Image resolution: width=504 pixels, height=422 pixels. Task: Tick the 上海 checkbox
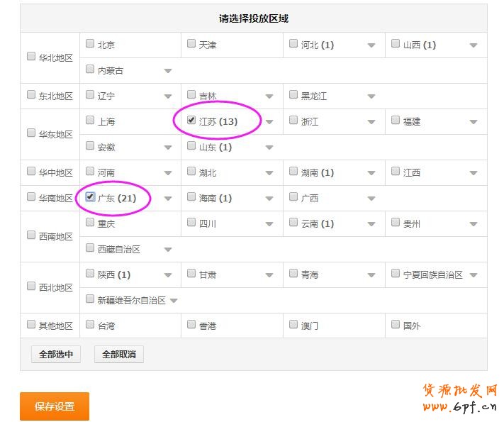point(90,121)
